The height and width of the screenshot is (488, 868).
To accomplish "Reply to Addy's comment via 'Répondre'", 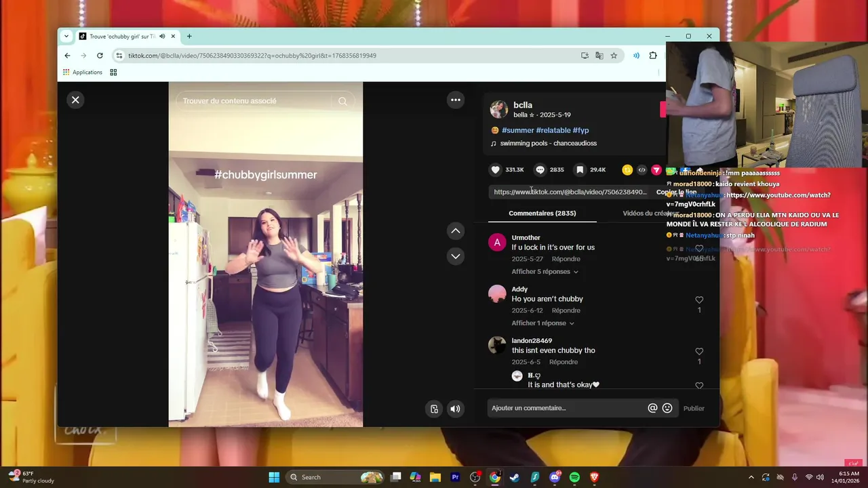I will (x=566, y=310).
